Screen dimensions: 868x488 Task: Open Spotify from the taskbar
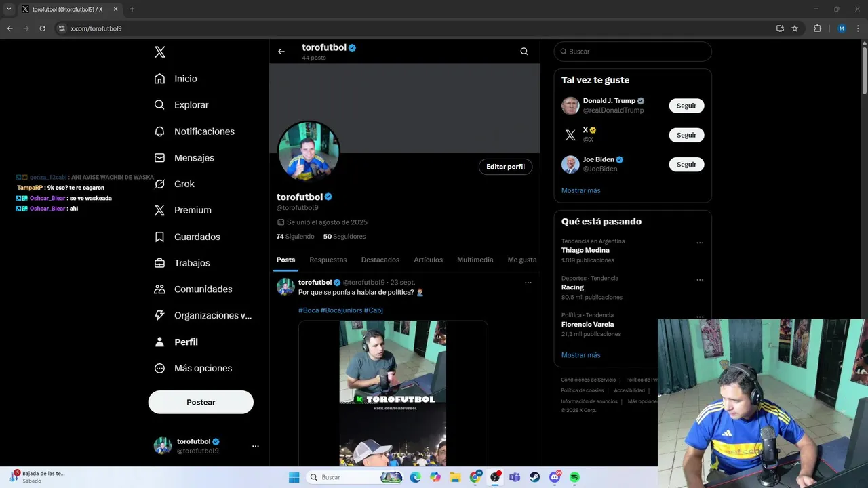[574, 477]
